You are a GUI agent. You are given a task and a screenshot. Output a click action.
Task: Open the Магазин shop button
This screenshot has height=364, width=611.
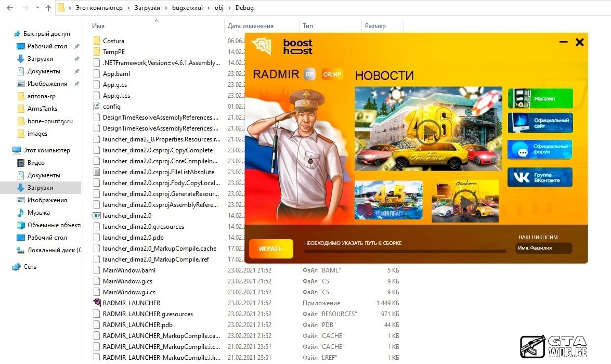pyautogui.click(x=540, y=98)
